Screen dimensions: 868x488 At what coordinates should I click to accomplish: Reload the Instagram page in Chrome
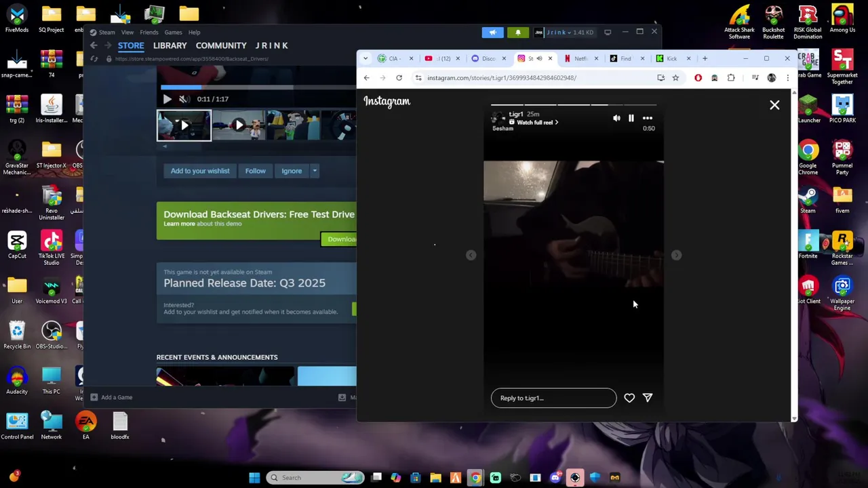point(399,78)
